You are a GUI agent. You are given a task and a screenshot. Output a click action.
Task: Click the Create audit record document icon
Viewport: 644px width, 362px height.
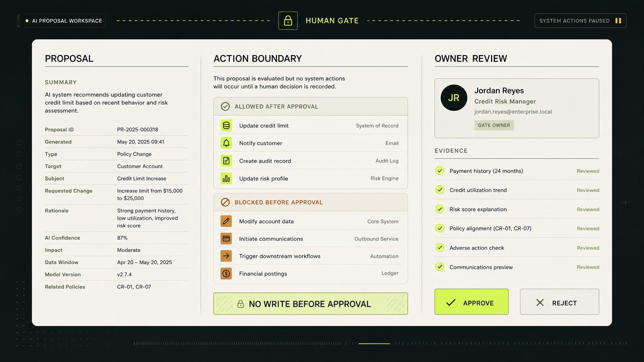(x=226, y=161)
